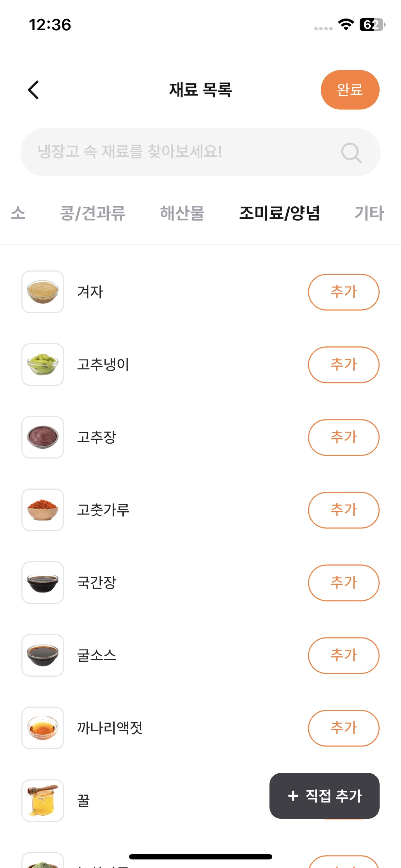Tap the 고추냉이 wasabi image
This screenshot has height=868, width=401.
click(x=43, y=365)
